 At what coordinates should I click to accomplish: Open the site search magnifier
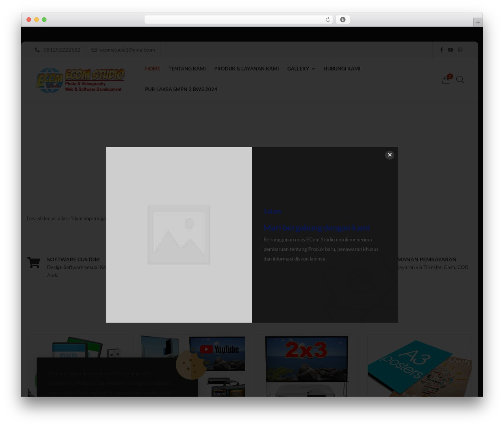pos(460,80)
